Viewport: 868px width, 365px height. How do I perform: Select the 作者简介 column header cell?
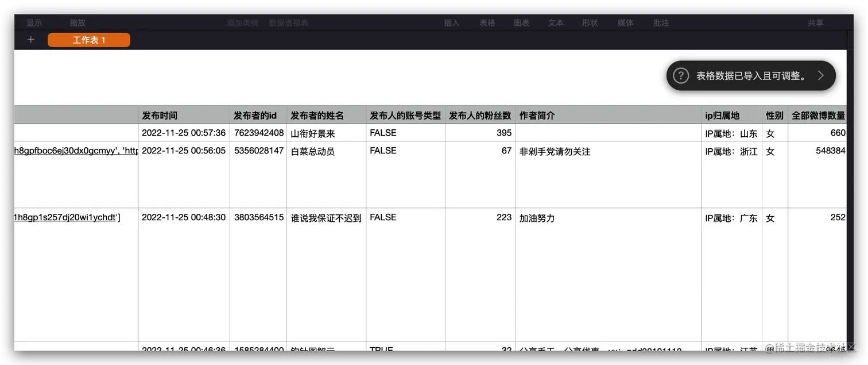click(609, 115)
